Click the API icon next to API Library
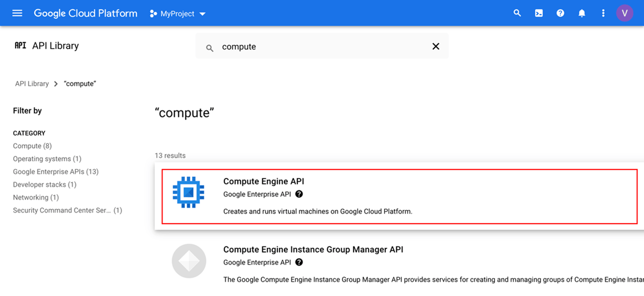 coord(20,45)
